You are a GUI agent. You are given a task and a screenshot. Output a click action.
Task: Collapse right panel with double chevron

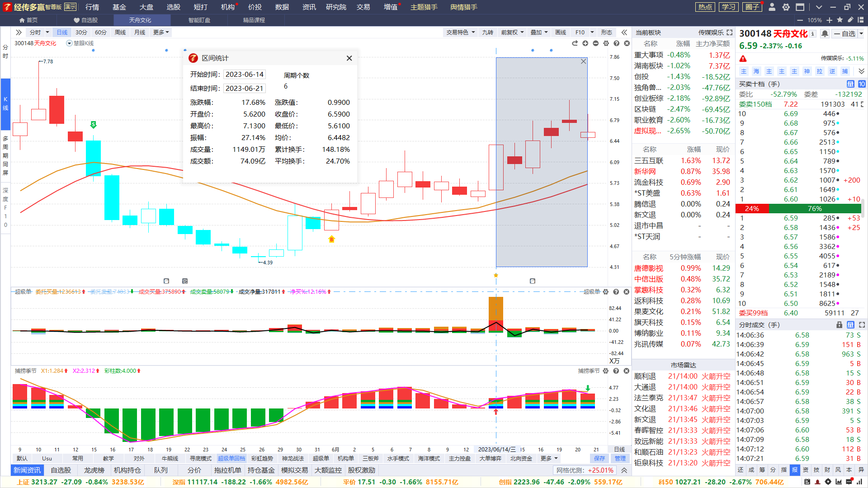(x=624, y=33)
